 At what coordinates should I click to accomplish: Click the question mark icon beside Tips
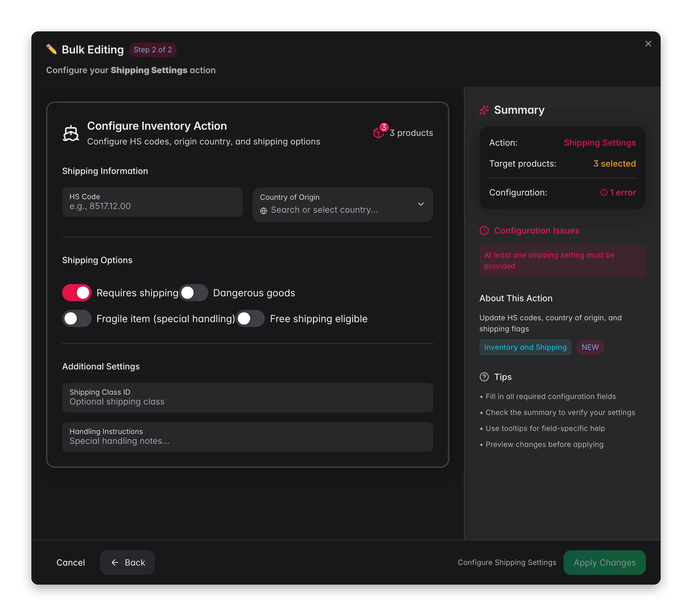click(484, 377)
